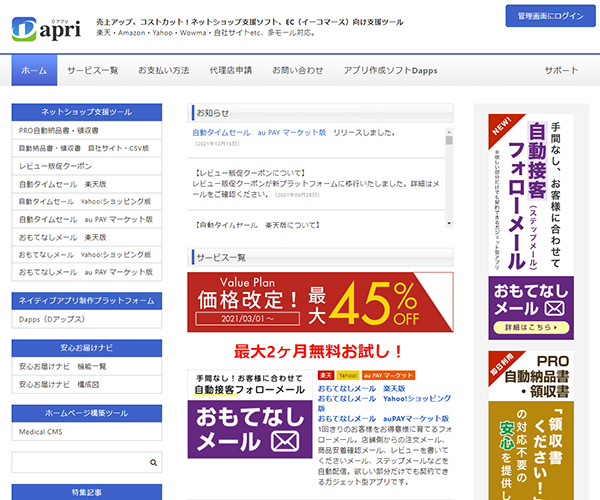600x500 pixels.
Task: Click 最大2ヶ月無料お試し！ red text
Action: [318, 351]
